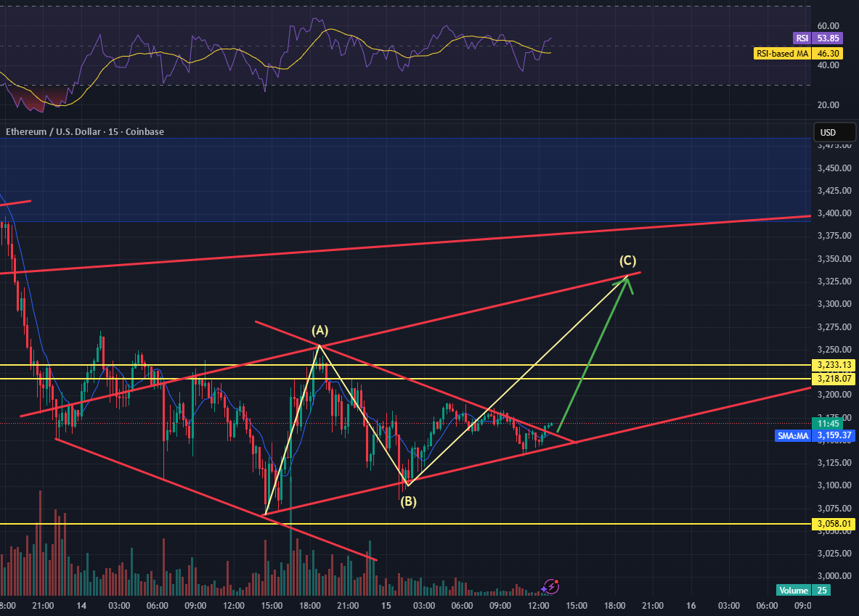Click the (A) wave label
The image size is (859, 616).
tap(320, 330)
